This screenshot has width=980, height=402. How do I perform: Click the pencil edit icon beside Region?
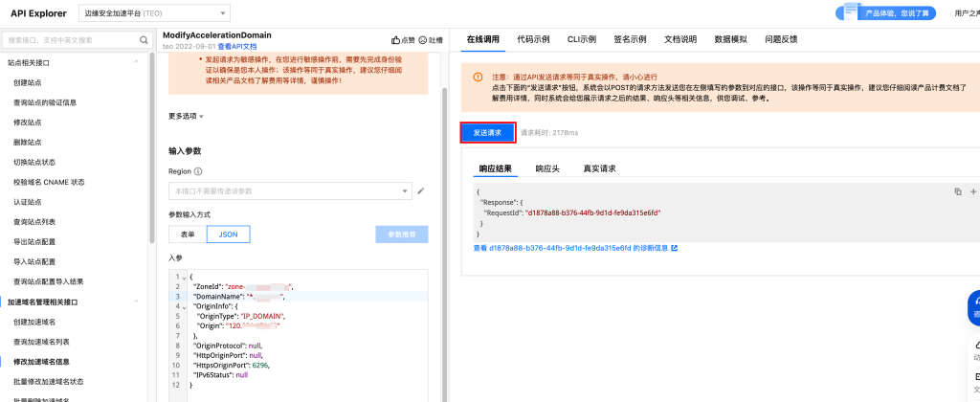point(420,191)
